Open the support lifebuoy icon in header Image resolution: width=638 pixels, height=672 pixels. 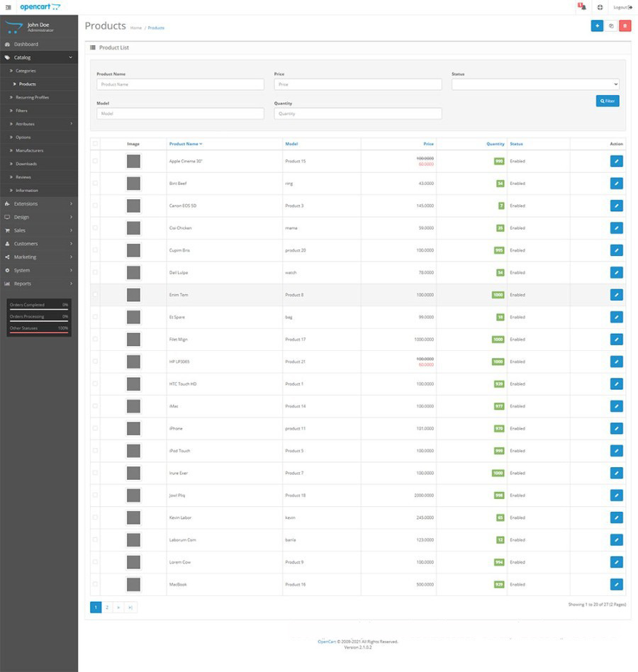coord(600,7)
